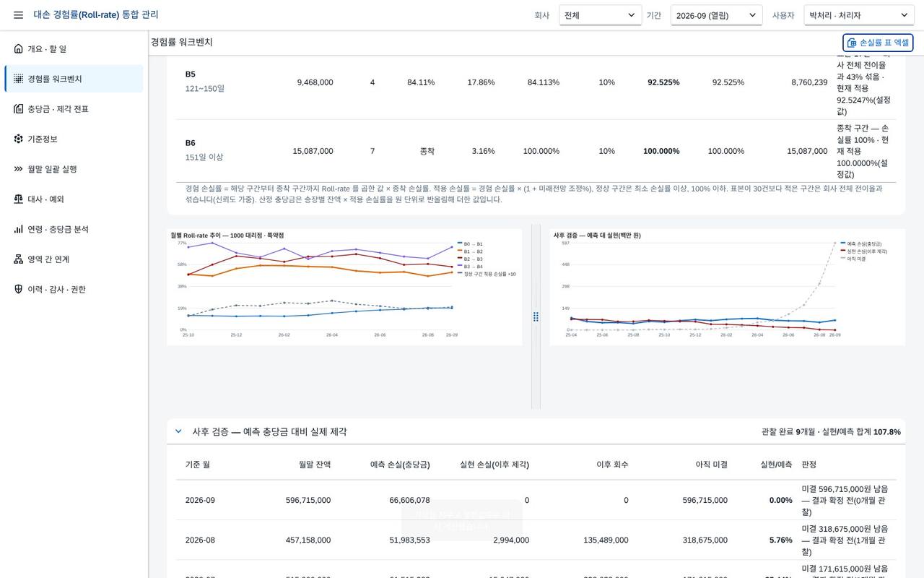Viewport: 924px width, 578px height.
Task: Click the 아직 미결 legend entry
Action: [x=853, y=259]
